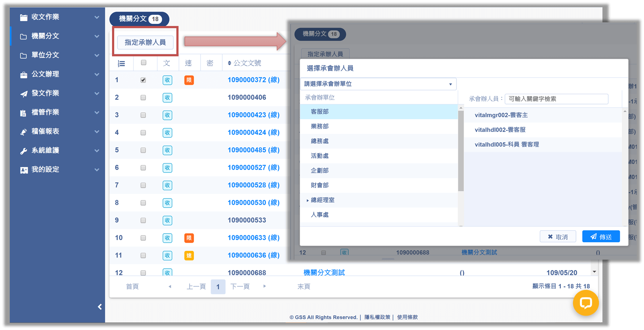The image size is (644, 330).
Task: Expand the 總經理室 tree node
Action: tap(308, 200)
